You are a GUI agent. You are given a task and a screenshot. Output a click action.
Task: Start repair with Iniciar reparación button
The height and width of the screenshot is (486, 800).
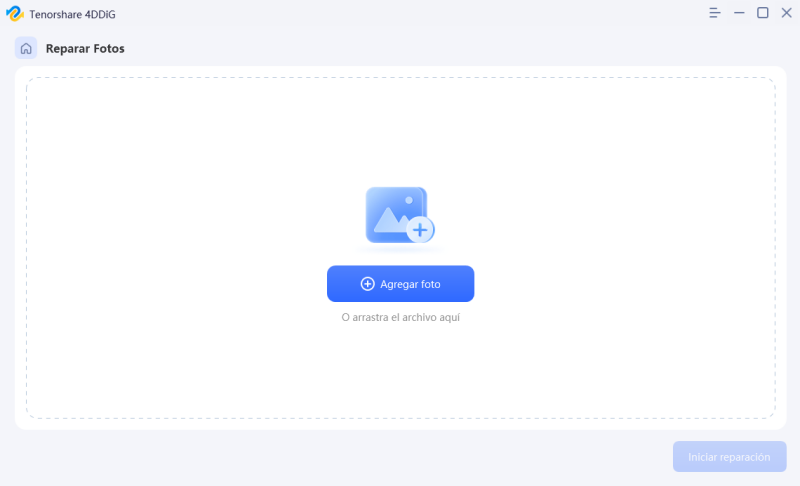click(730, 456)
